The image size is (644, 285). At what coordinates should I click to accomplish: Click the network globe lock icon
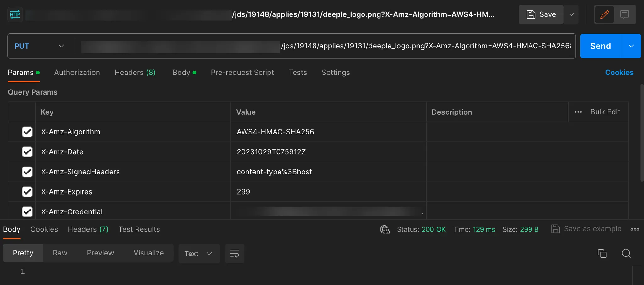[x=385, y=229]
